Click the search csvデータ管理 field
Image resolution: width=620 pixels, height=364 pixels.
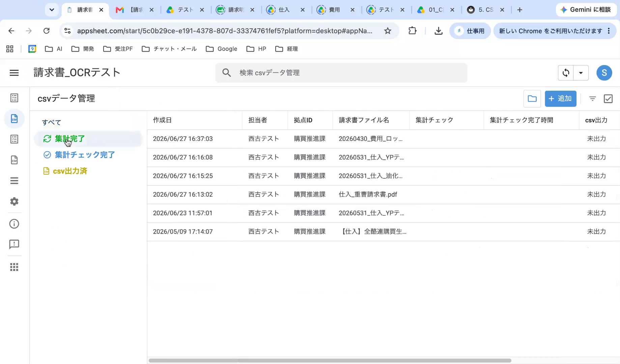tap(341, 73)
